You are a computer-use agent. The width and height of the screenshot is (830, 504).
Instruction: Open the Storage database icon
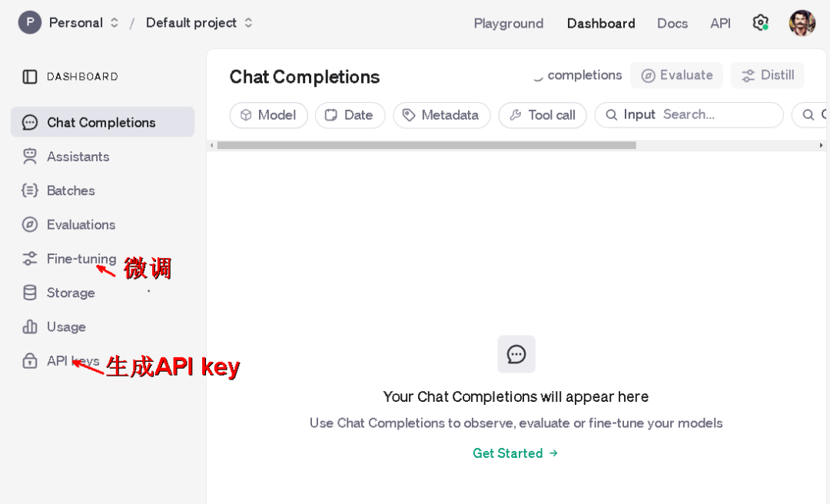pyautogui.click(x=28, y=293)
